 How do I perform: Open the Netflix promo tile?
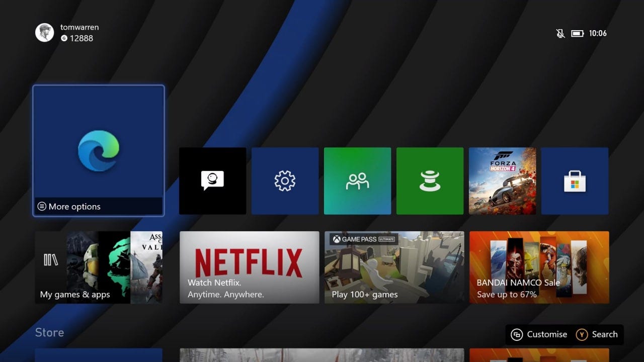pos(250,267)
